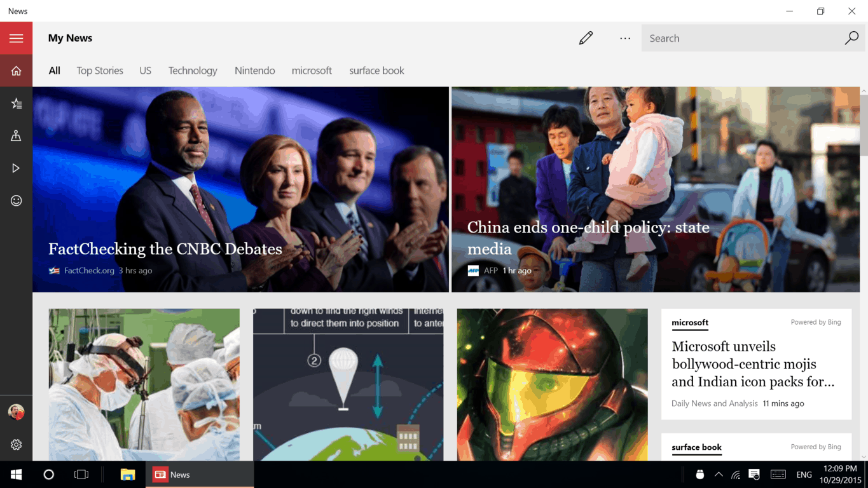The width and height of the screenshot is (868, 488).
Task: Click the vertical scrollbar thumb
Action: point(864,125)
